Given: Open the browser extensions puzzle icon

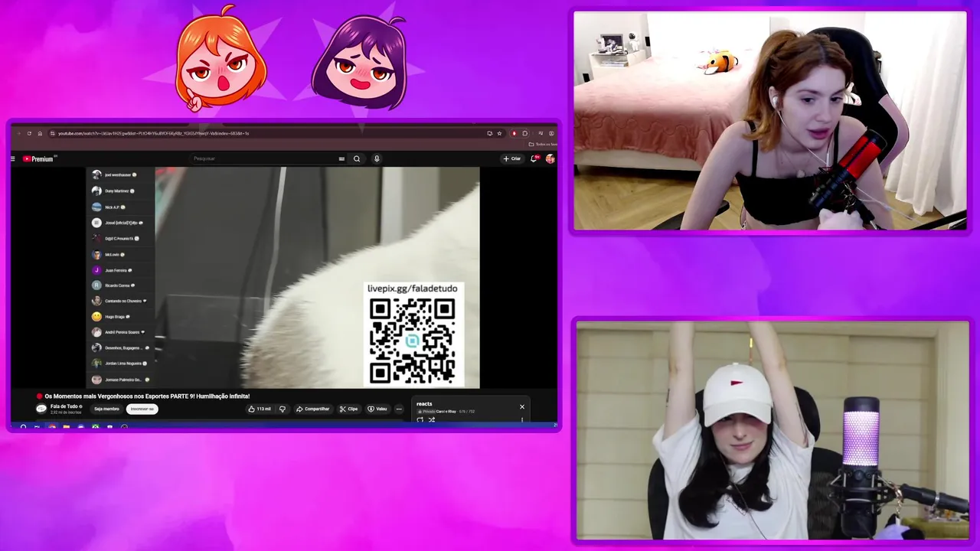Looking at the screenshot, I should point(524,133).
